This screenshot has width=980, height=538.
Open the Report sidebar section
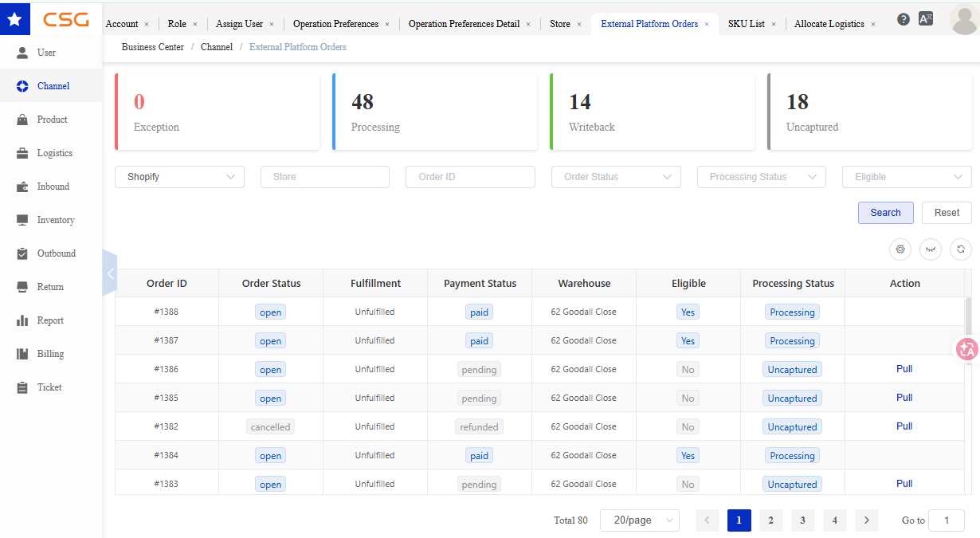tap(51, 320)
